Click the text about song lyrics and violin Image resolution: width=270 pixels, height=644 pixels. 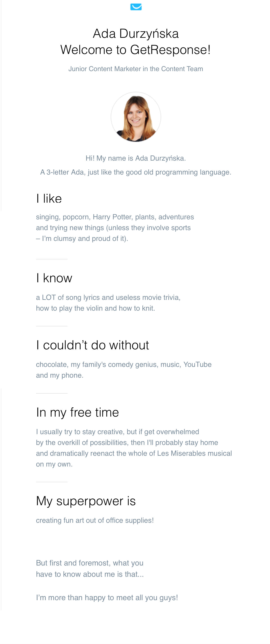108,303
